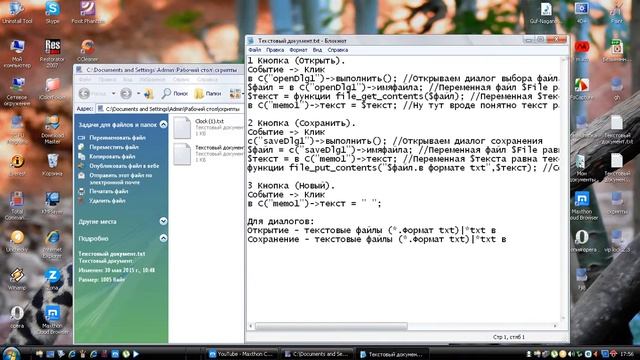Click the play arrow quick launch icon
This screenshot has width=640, height=360.
tap(136, 354)
